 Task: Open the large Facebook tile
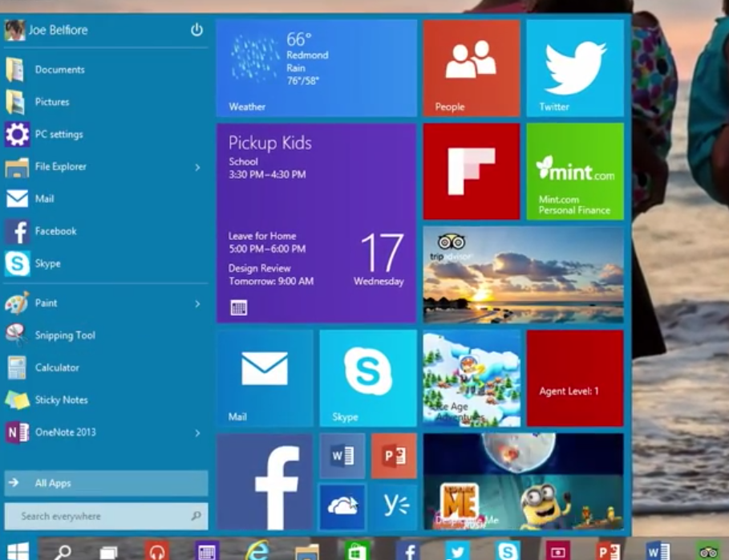point(265,482)
